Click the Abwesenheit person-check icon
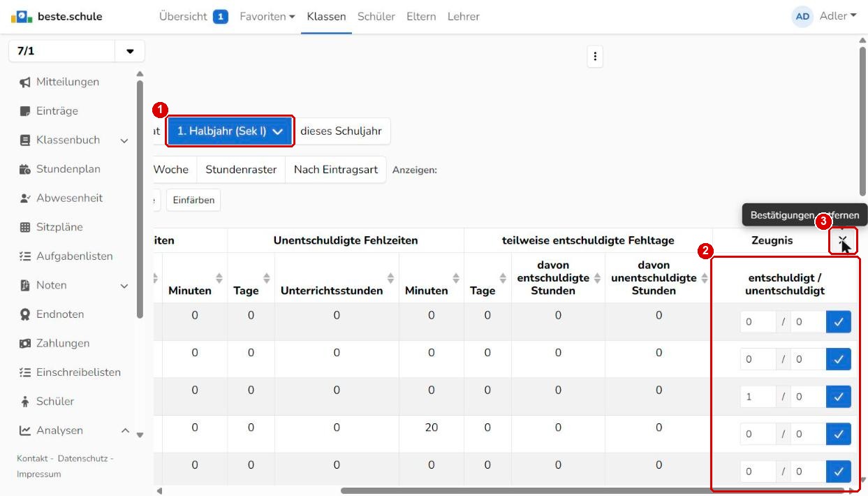This screenshot has width=868, height=496. (25, 198)
